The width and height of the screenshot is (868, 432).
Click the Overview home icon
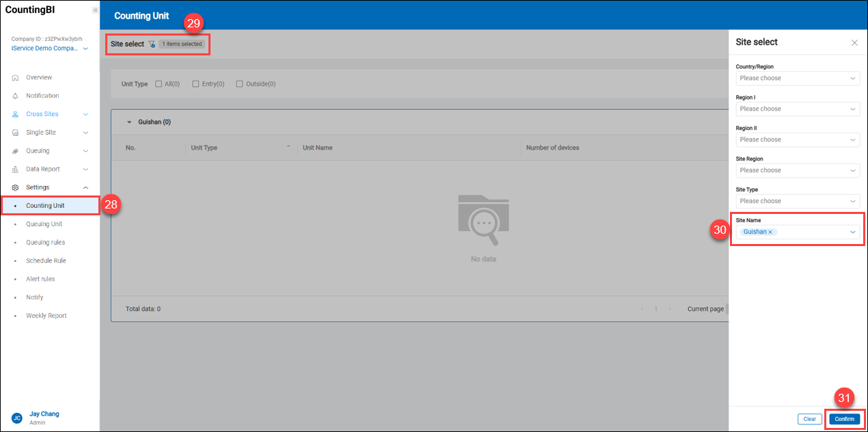(16, 78)
